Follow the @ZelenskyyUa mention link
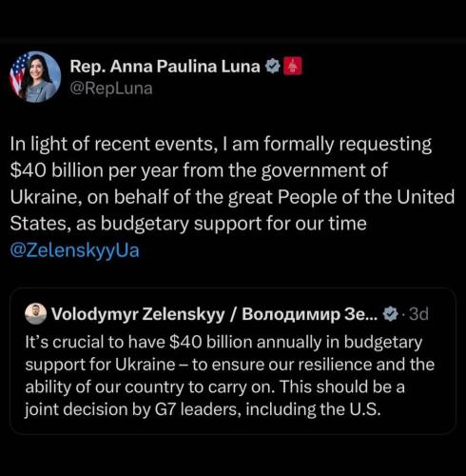This screenshot has height=476, width=466. 75,250
